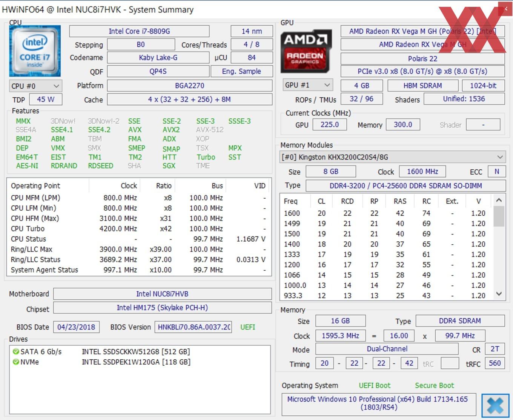Click the B0 stepping field
Viewport: 513px width, 420px height.
click(x=141, y=44)
